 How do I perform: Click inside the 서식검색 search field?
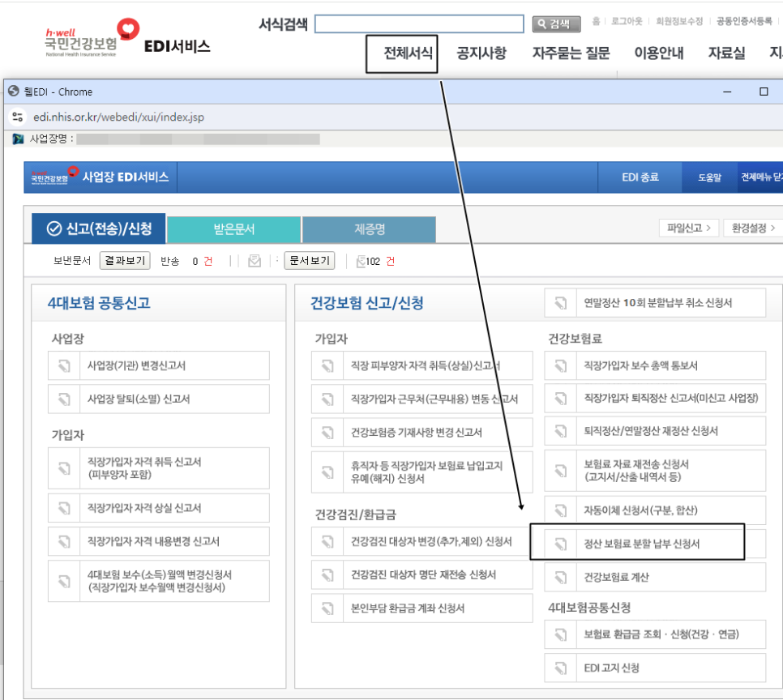[418, 23]
